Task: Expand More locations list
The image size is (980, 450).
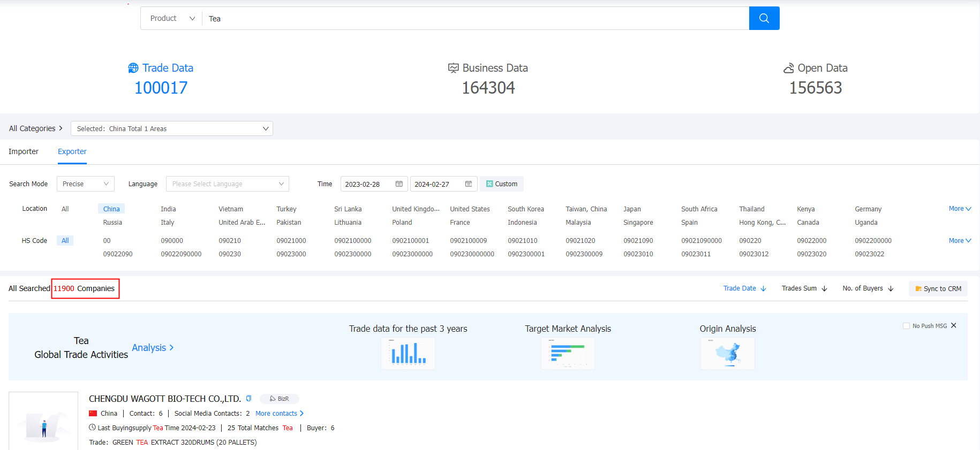Action: point(959,209)
